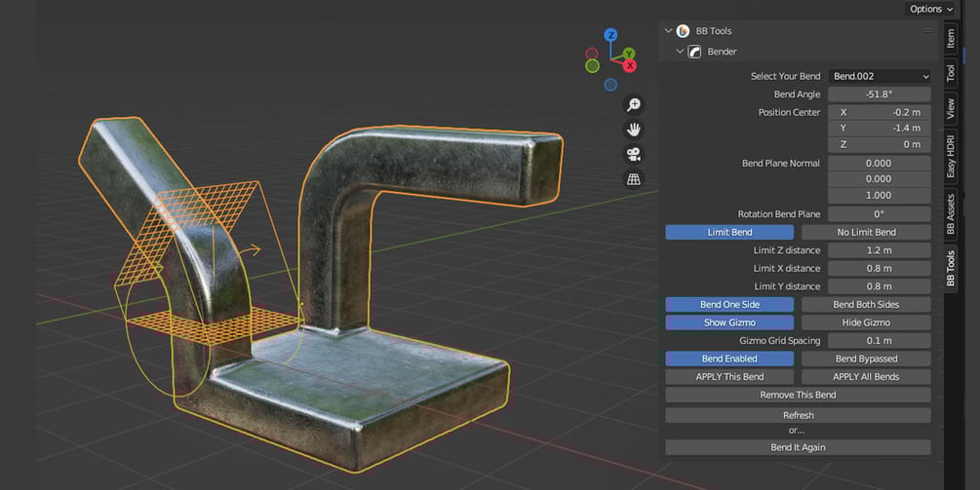The width and height of the screenshot is (980, 490).
Task: Click the Bend Angle value slider
Action: (x=880, y=94)
